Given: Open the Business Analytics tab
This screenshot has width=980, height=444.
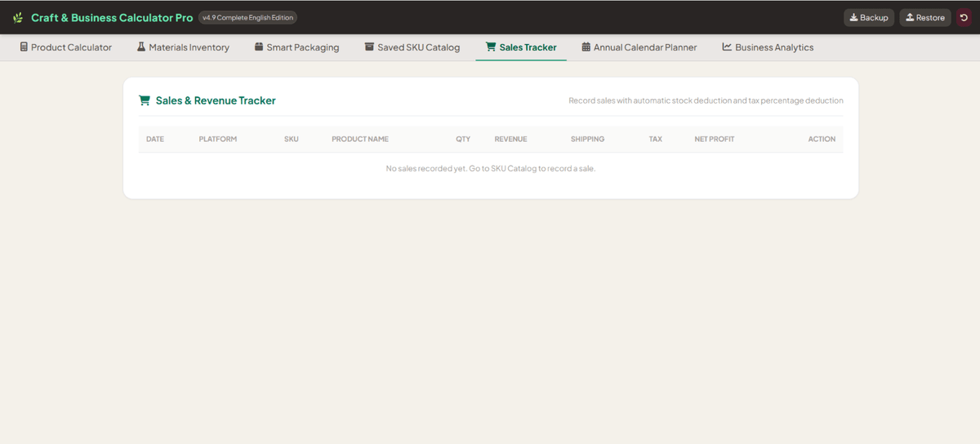Looking at the screenshot, I should click(768, 47).
